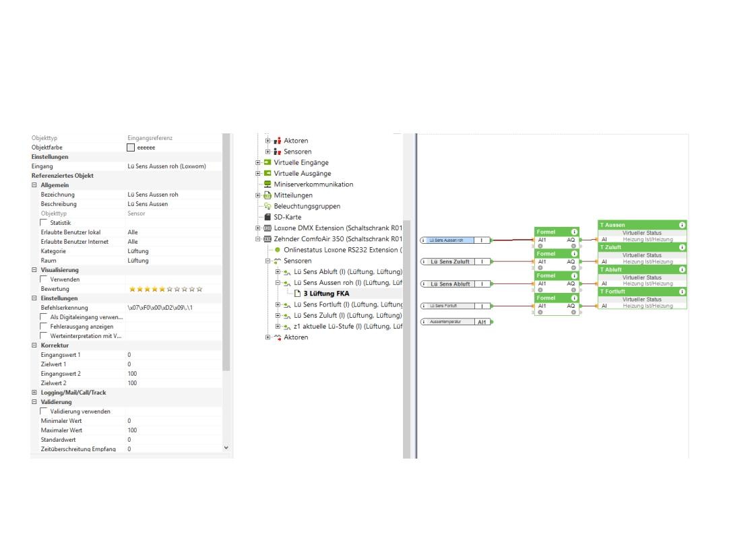Set Bewertung star rating to five stars
Viewport: 756px width, 534px height.
tap(162, 289)
